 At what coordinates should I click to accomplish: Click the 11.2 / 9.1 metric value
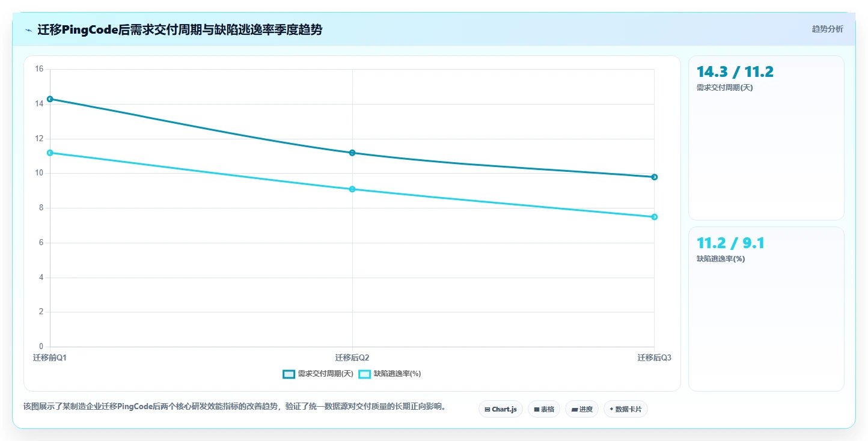click(730, 243)
